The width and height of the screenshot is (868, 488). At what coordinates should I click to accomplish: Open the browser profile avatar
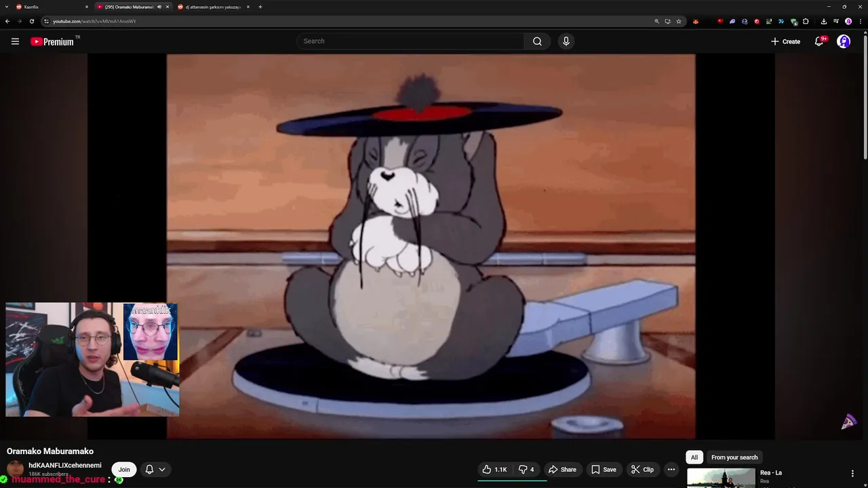pyautogui.click(x=848, y=21)
